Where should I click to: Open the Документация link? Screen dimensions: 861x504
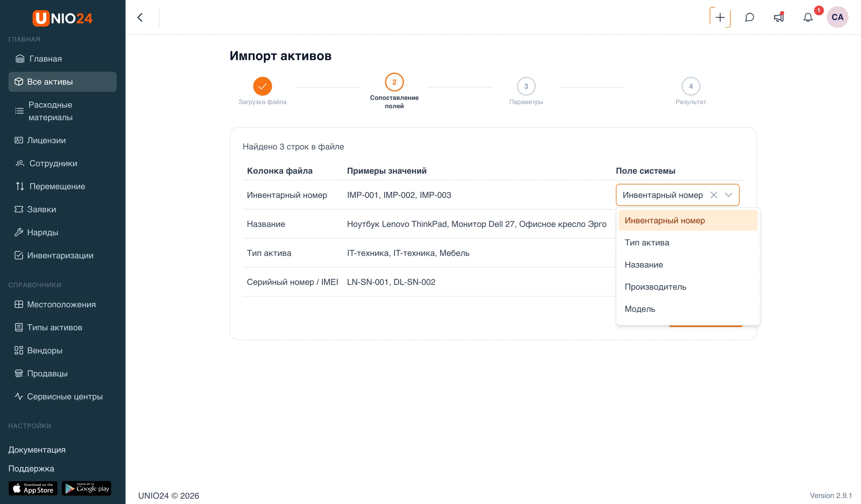(37, 450)
